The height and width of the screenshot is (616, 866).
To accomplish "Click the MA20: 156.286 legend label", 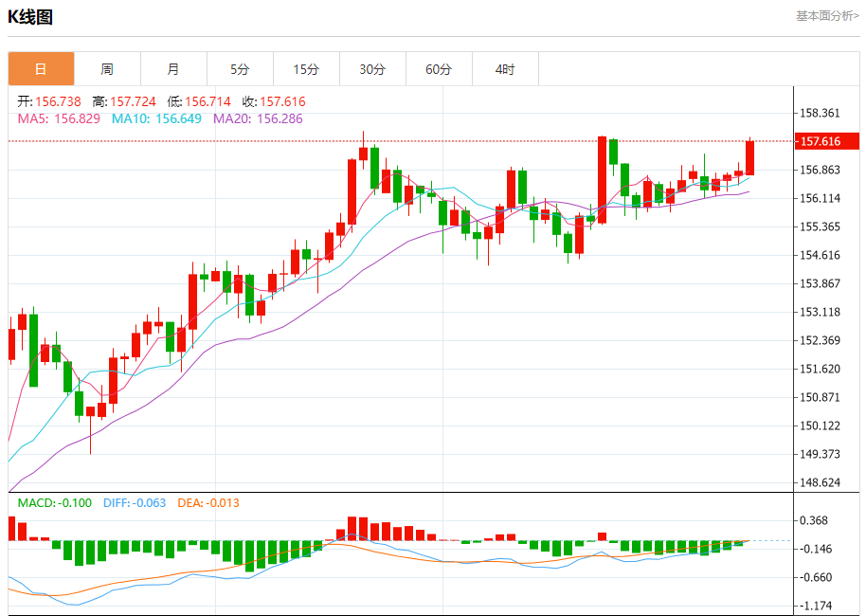I will [x=258, y=118].
